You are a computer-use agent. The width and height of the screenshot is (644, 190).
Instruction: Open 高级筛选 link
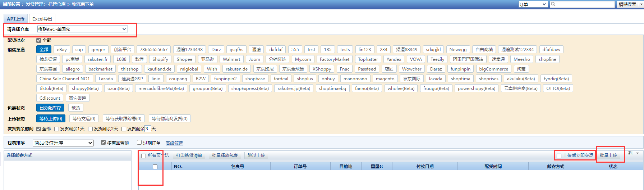click(174, 143)
